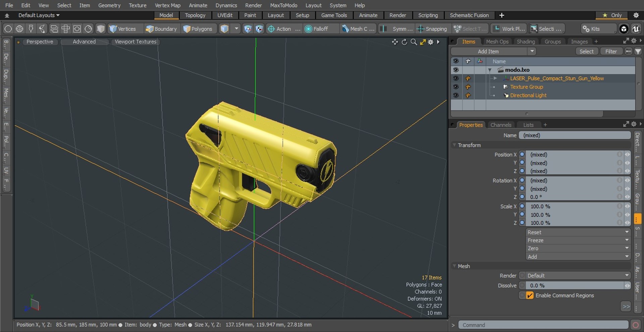Open the Default Layouts dropdown

point(39,15)
